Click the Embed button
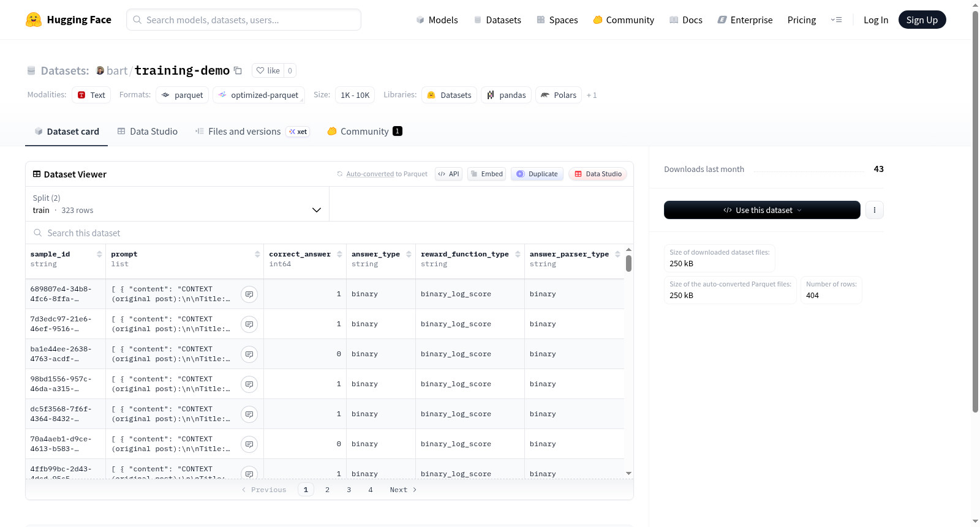Viewport: 980px width, 527px height. [x=486, y=174]
